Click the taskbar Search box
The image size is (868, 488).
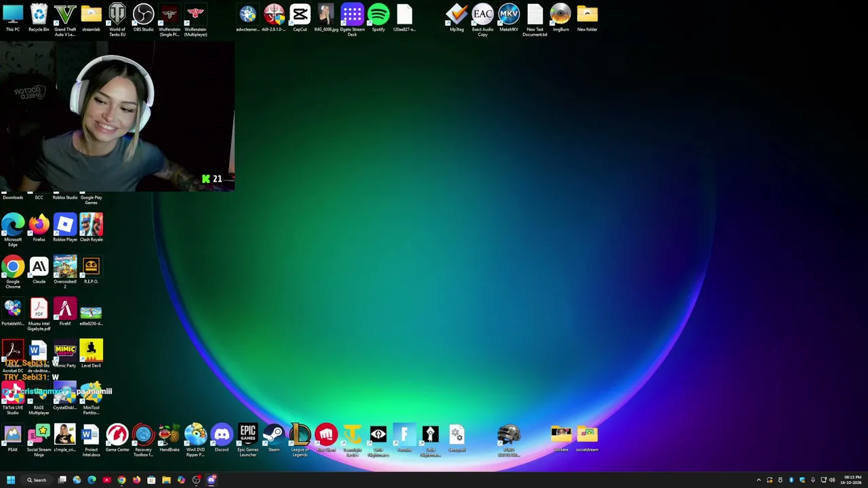click(x=36, y=480)
